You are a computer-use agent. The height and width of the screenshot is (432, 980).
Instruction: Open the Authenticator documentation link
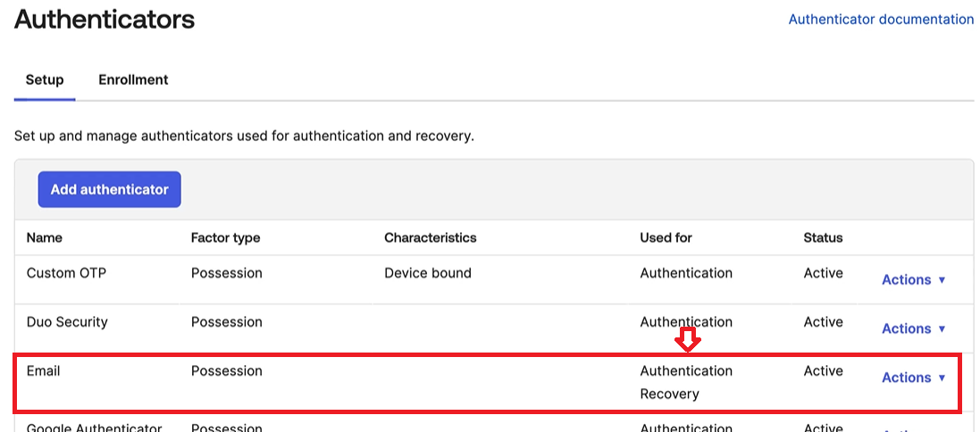[x=881, y=19]
